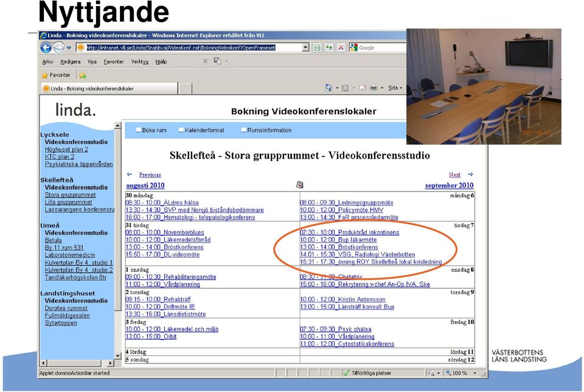Expand the feeds dropdown arrow
The height and width of the screenshot is (392, 584).
(x=354, y=88)
